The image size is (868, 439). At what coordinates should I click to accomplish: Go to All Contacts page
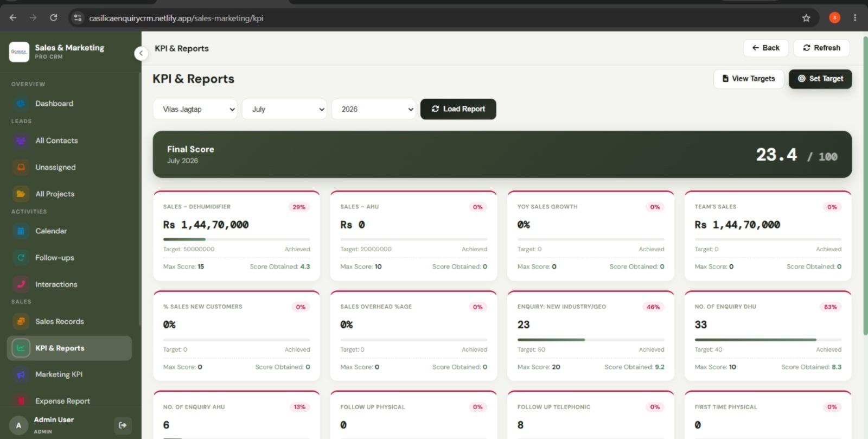(69, 141)
